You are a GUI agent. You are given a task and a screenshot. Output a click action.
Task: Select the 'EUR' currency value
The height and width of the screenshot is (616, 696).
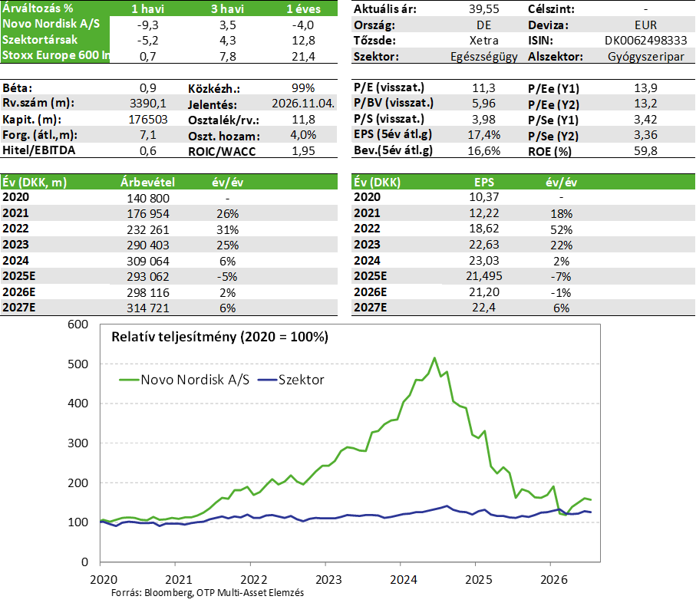pyautogui.click(x=646, y=25)
